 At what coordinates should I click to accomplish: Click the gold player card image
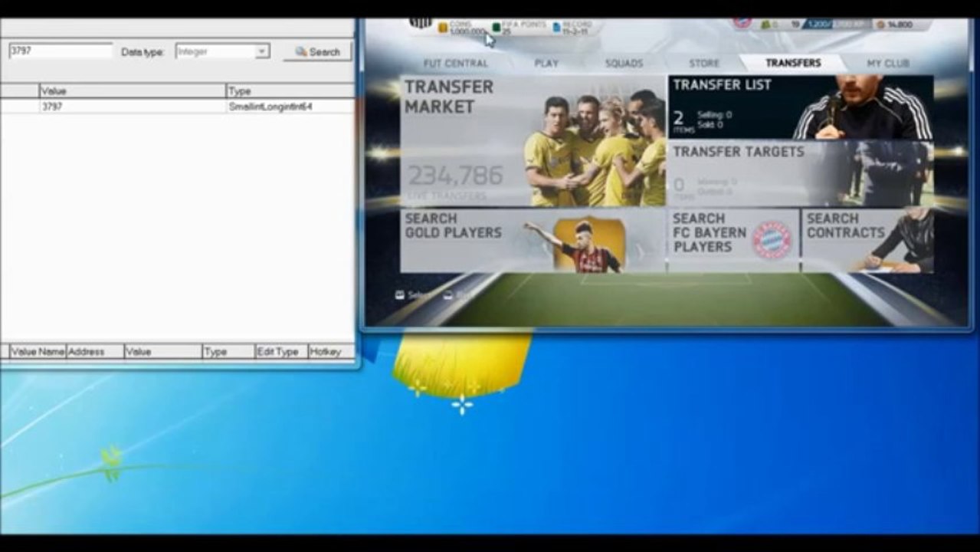(588, 244)
